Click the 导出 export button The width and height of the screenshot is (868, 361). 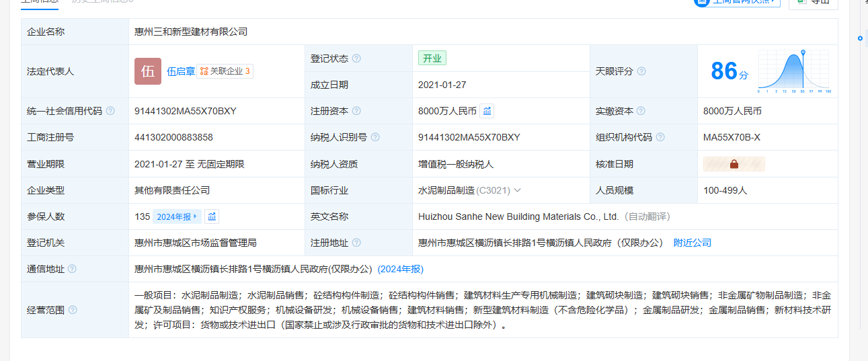click(813, 3)
